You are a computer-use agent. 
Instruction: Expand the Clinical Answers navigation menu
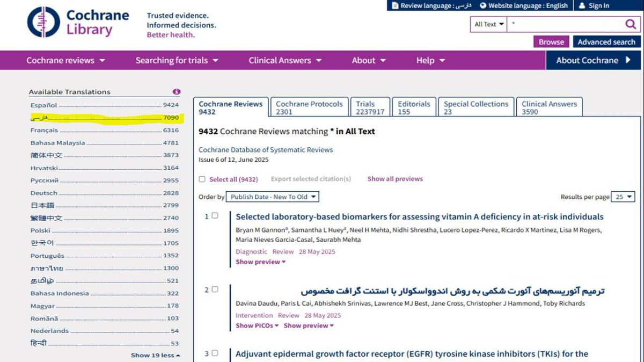click(285, 60)
